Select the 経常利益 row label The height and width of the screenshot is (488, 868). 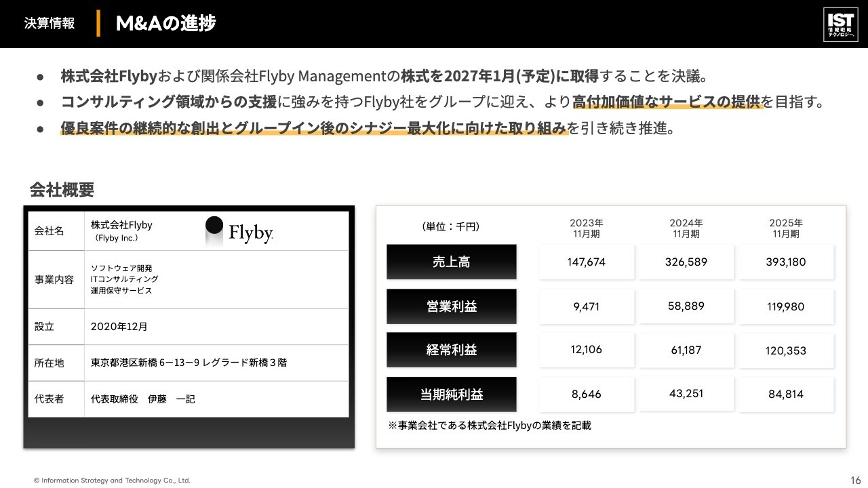click(x=452, y=350)
